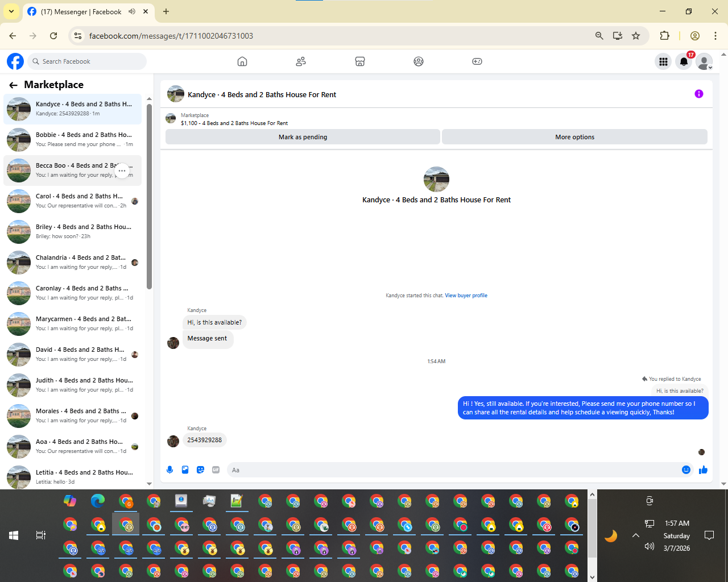Bookmark this page with star icon
The width and height of the screenshot is (728, 582).
[x=636, y=36]
